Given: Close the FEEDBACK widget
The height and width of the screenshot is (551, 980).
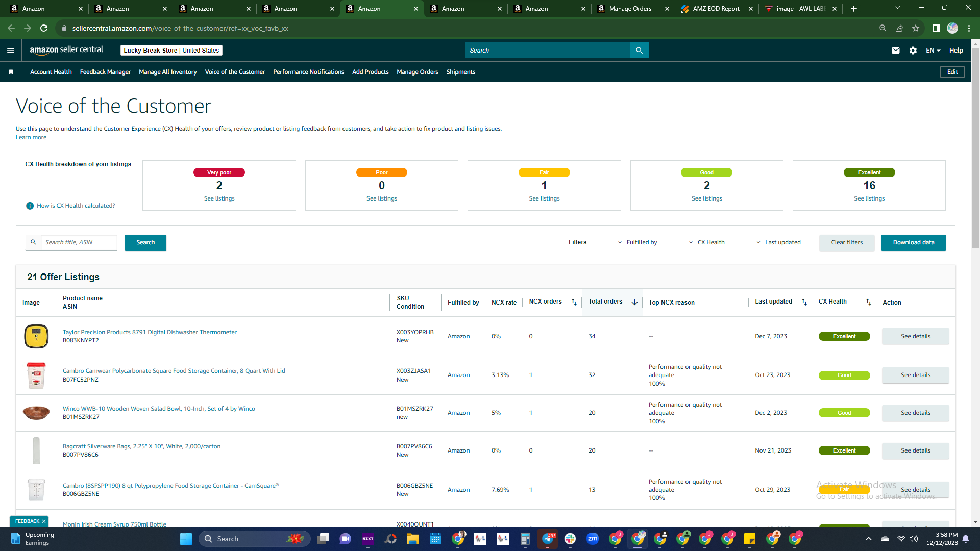Looking at the screenshot, I should [44, 521].
